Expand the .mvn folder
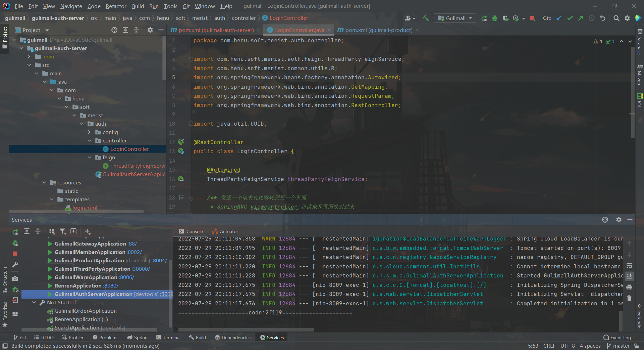Screen dimensions: 644x350 [x=29, y=56]
